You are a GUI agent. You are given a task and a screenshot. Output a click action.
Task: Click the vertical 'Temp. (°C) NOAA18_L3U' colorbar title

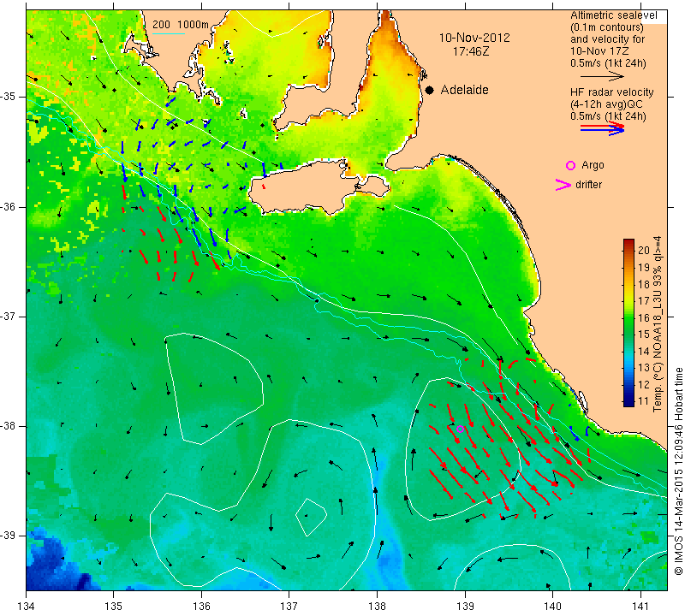tap(657, 324)
